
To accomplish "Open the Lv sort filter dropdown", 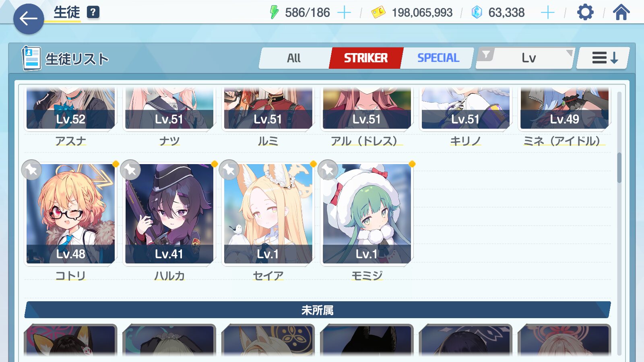I will (x=525, y=58).
